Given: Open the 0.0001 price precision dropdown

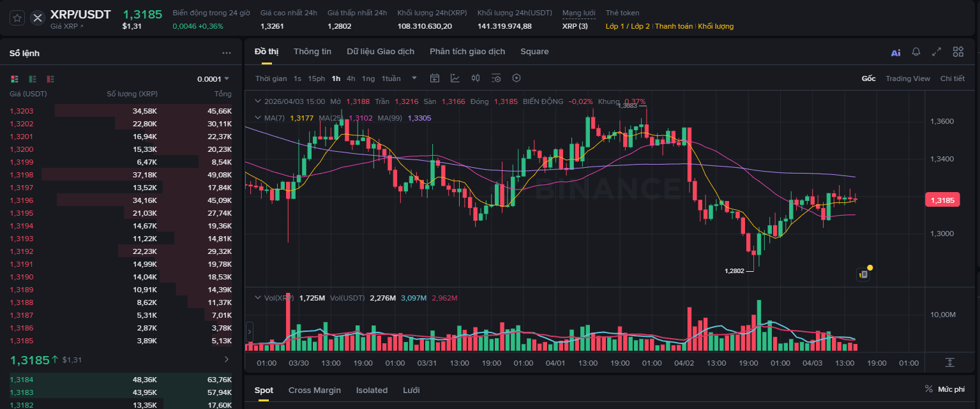Looking at the screenshot, I should pos(213,79).
